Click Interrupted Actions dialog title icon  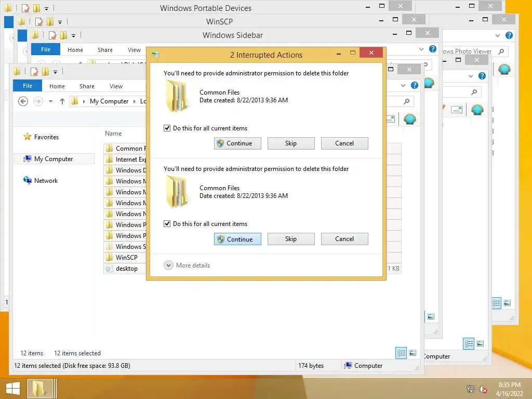pyautogui.click(x=155, y=54)
